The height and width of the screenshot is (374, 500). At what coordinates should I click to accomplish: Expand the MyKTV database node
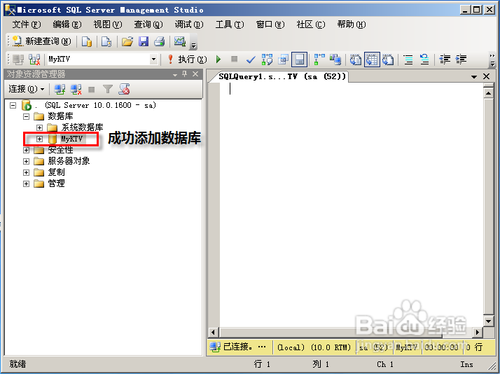tap(39, 139)
